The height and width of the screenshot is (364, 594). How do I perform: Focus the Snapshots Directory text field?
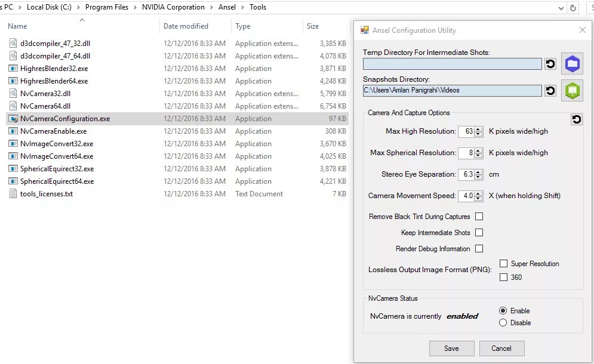pyautogui.click(x=453, y=91)
